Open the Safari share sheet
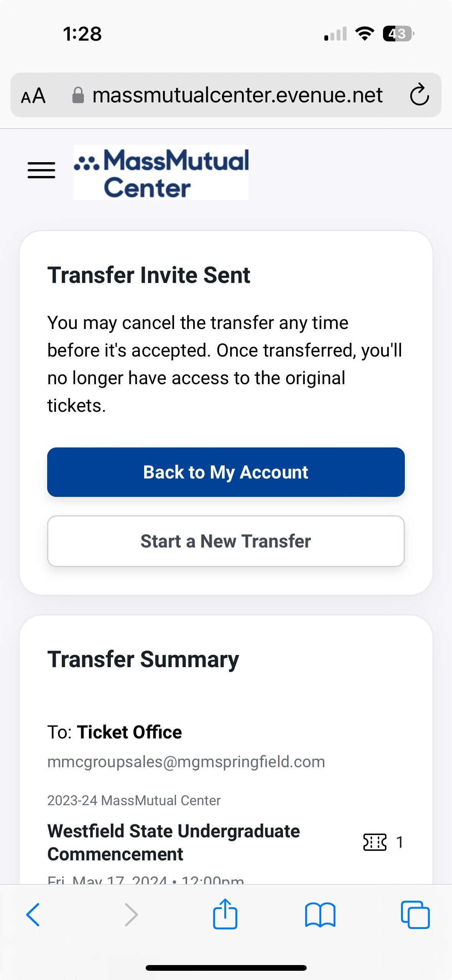 point(225,914)
